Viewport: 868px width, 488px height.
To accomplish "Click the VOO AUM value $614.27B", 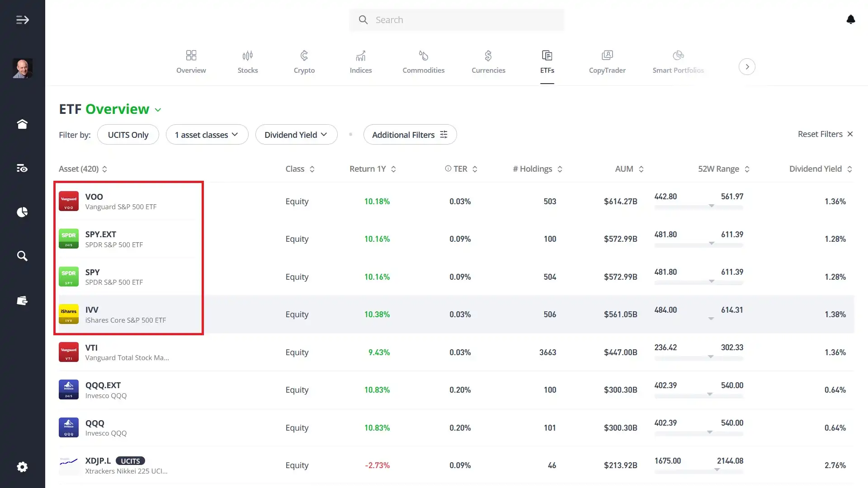I will coord(620,202).
